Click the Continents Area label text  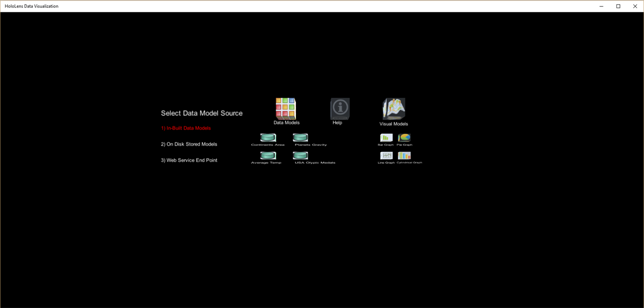(267, 144)
